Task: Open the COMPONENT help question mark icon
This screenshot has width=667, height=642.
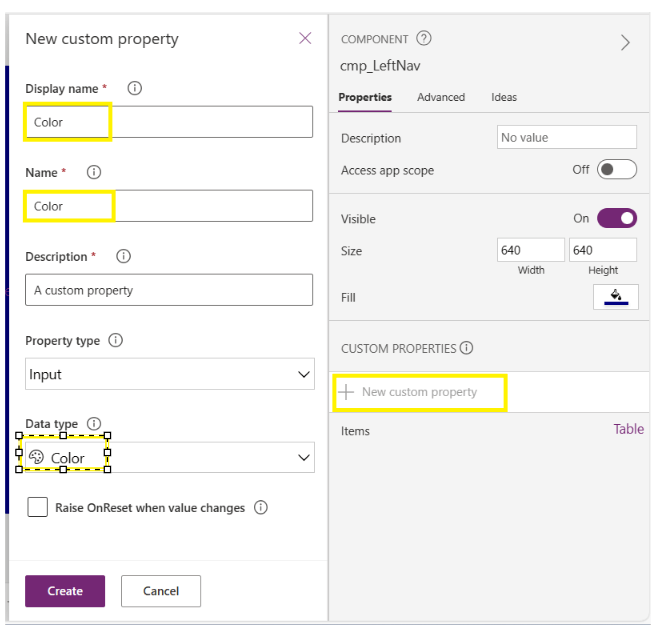Action: [424, 38]
